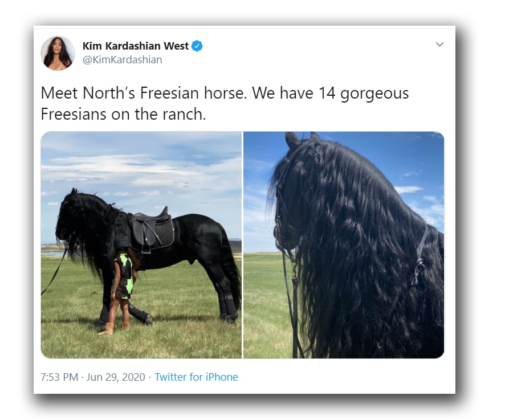Click the black saddle in the left photo
This screenshot has width=505, height=420.
click(x=152, y=229)
